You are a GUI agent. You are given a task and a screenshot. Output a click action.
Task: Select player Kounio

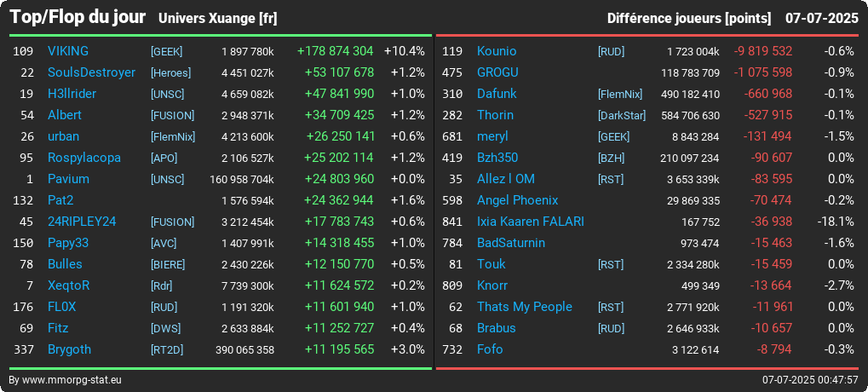(497, 51)
